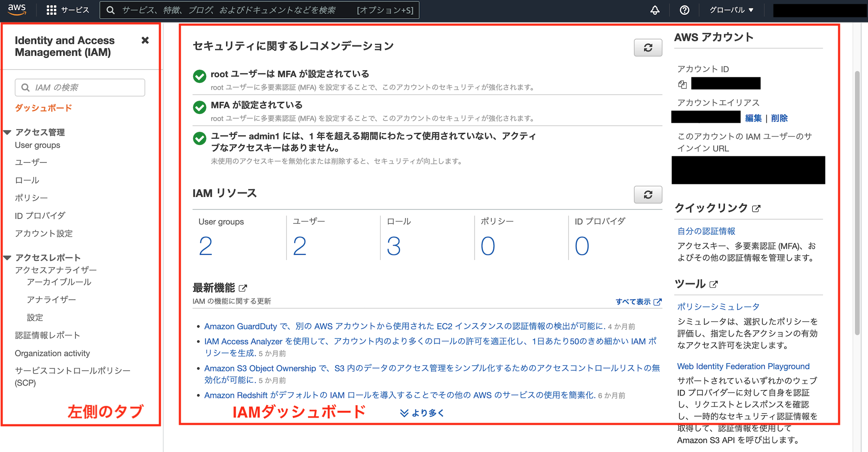
Task: Refresh the security recommendations section
Action: (x=648, y=48)
